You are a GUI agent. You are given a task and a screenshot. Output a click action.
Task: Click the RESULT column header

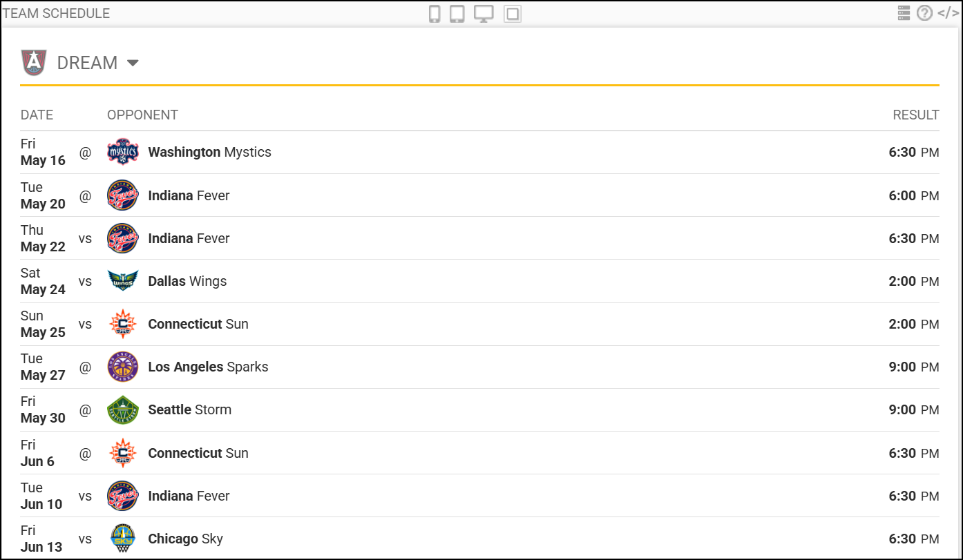(916, 115)
